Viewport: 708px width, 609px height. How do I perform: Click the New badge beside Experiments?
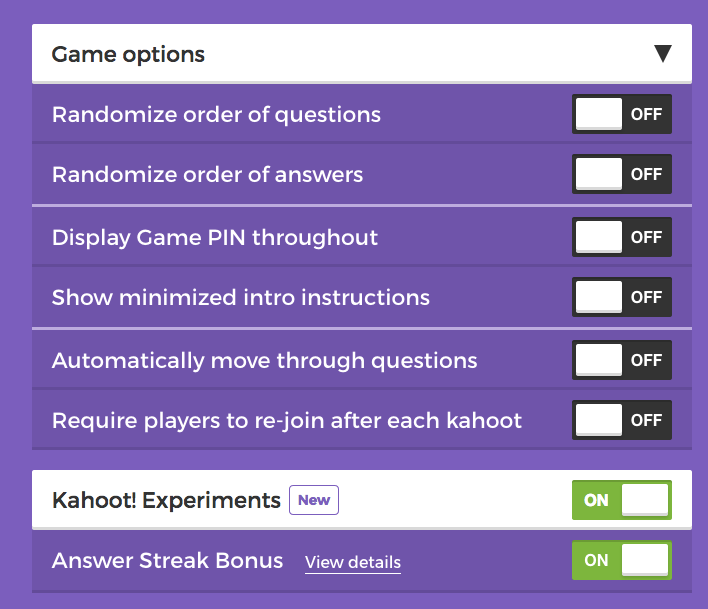point(314,500)
